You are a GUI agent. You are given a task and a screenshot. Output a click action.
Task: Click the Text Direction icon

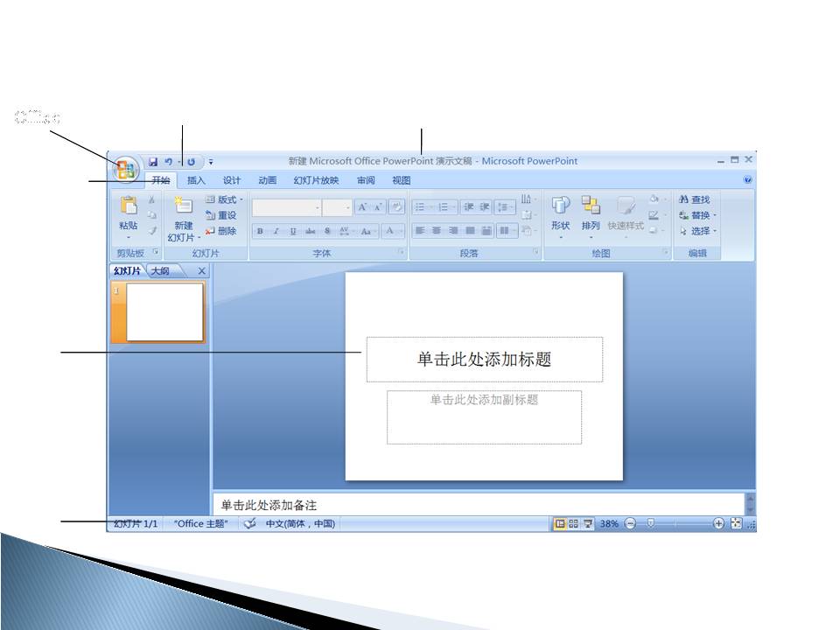click(527, 199)
